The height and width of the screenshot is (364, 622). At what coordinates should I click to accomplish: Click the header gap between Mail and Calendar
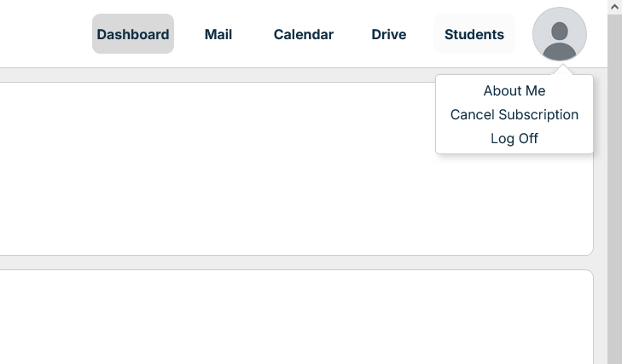coord(253,34)
